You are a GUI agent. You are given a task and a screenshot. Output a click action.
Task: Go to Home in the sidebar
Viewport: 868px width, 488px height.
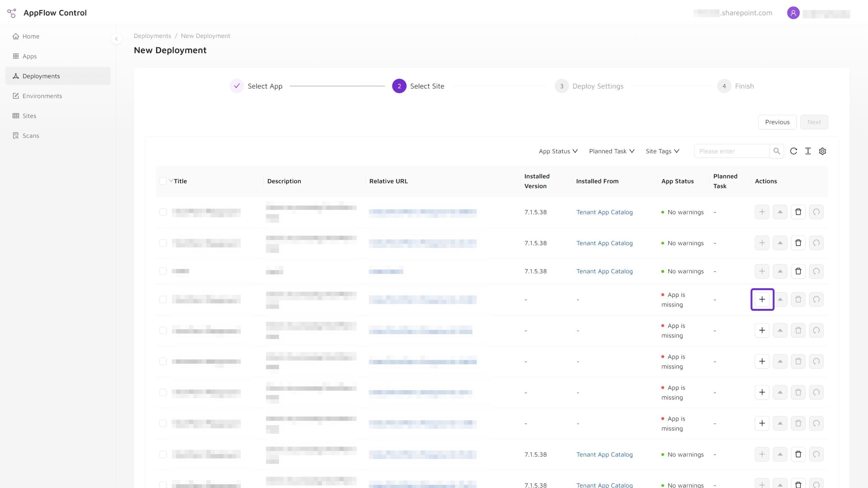pos(58,36)
